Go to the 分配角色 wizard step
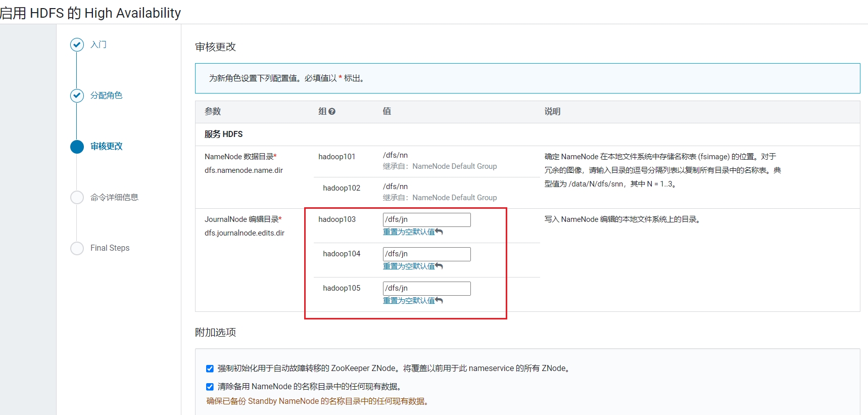Image resolution: width=868 pixels, height=415 pixels. (106, 96)
